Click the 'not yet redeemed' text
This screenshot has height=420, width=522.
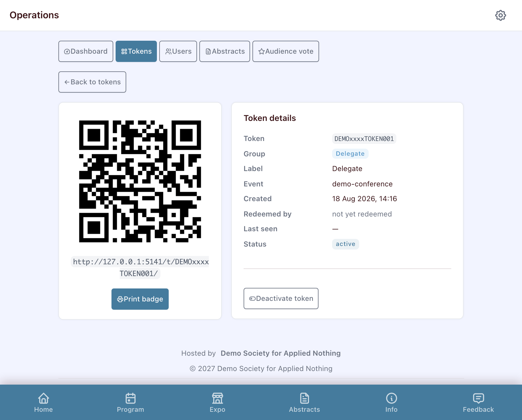362,214
